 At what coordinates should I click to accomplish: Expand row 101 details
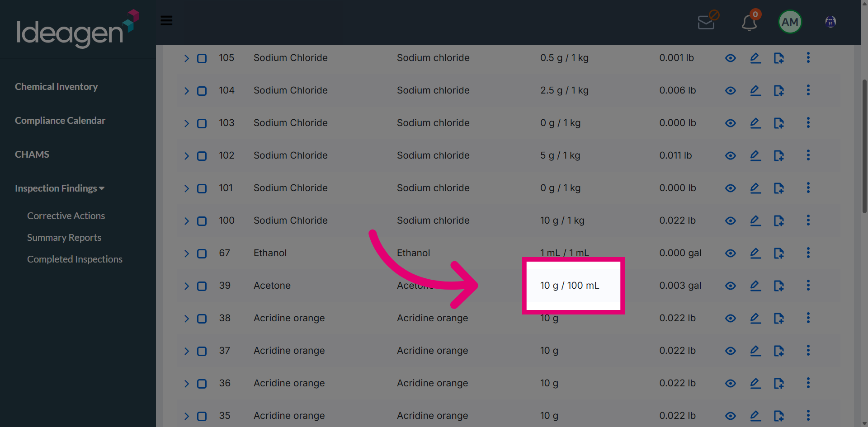coord(186,188)
